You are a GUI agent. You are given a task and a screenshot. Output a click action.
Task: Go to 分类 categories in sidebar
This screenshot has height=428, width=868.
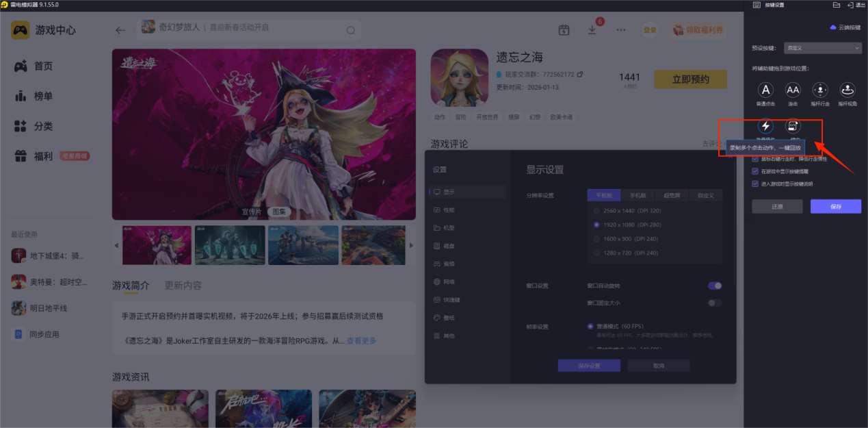click(34, 127)
